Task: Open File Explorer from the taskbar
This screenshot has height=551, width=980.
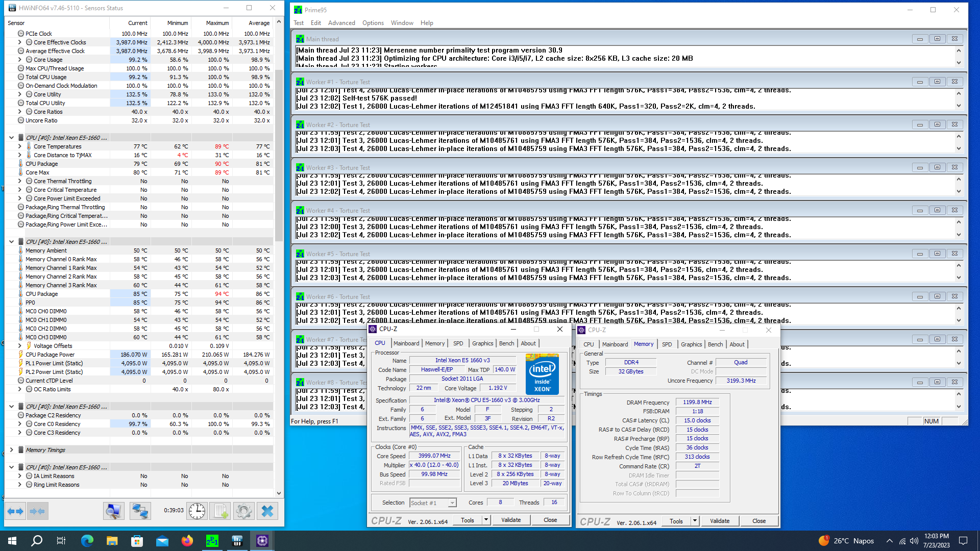Action: coord(112,541)
